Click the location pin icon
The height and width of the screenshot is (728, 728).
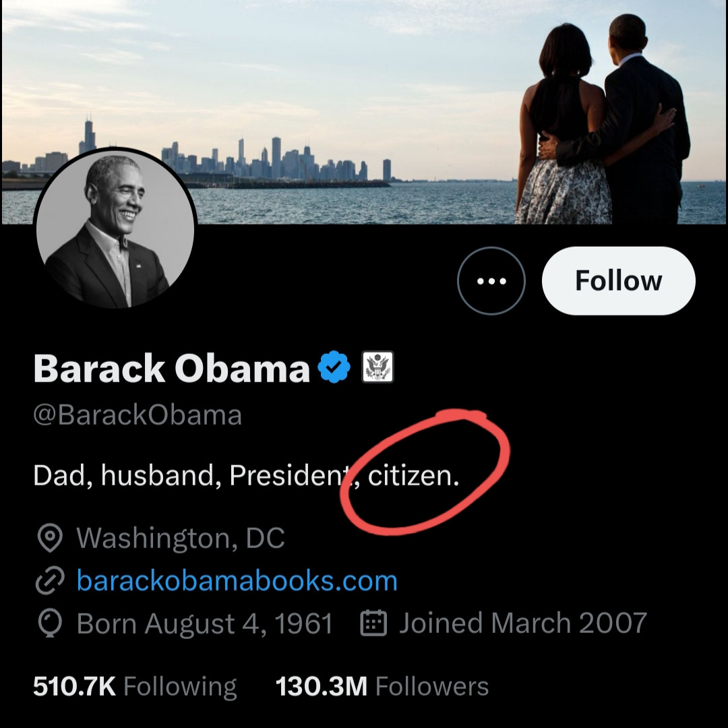click(x=49, y=539)
